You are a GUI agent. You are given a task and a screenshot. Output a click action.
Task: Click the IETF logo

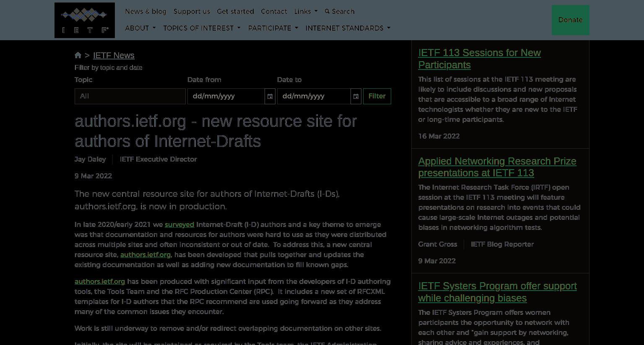[x=84, y=20]
